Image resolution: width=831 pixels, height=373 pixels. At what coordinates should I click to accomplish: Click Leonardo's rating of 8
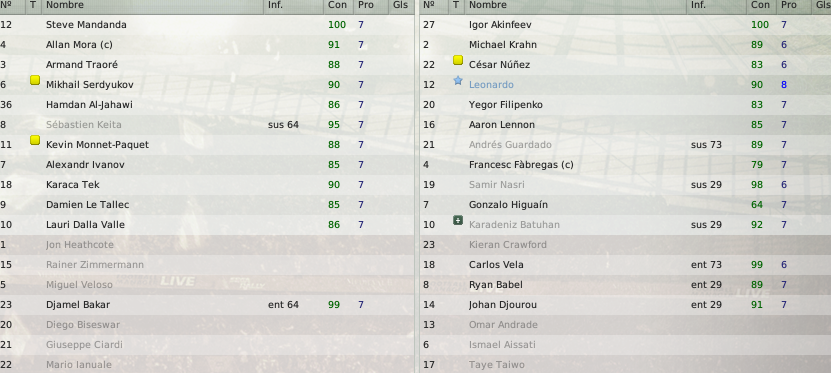(x=784, y=85)
